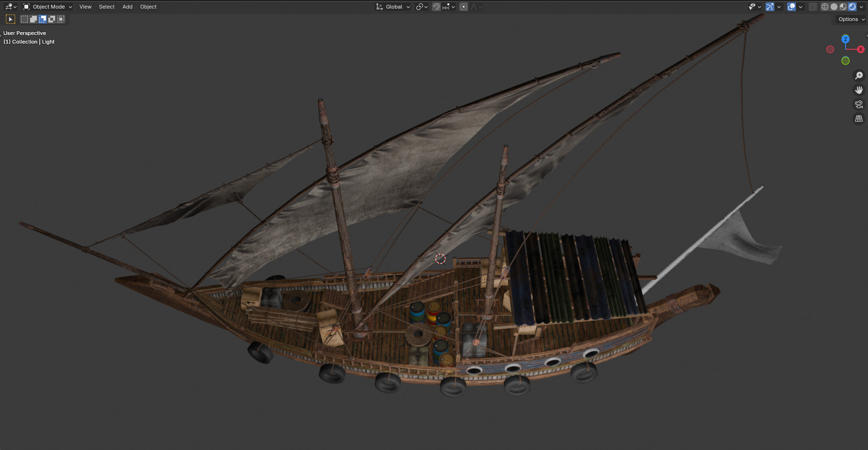Image resolution: width=868 pixels, height=450 pixels.
Task: Click the 'User Perspective' text
Action: (x=25, y=33)
